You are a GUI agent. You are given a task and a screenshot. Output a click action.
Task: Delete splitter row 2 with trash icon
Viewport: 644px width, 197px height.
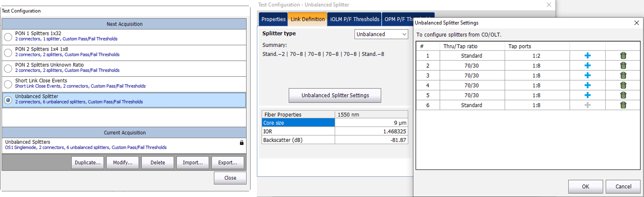point(623,66)
